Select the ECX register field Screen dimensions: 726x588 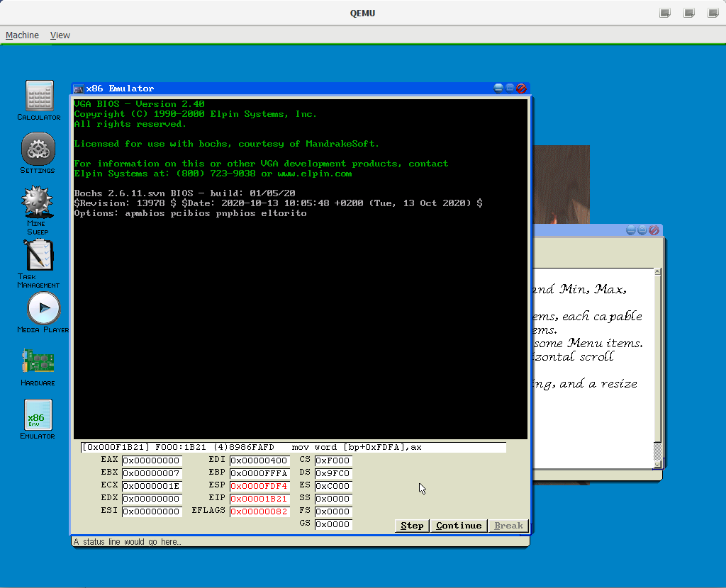(x=152, y=486)
